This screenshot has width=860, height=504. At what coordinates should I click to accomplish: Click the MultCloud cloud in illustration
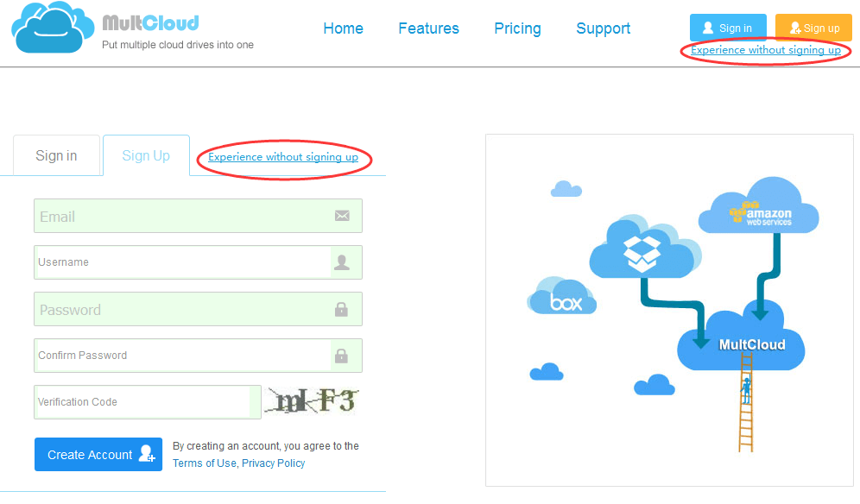[x=741, y=336]
